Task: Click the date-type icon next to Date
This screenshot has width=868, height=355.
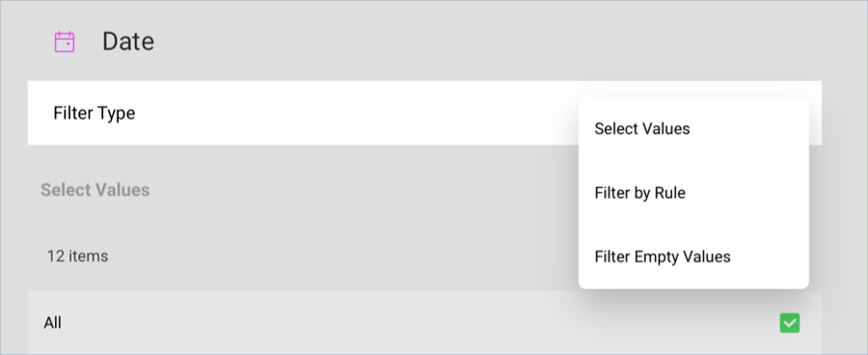Action: point(65,42)
